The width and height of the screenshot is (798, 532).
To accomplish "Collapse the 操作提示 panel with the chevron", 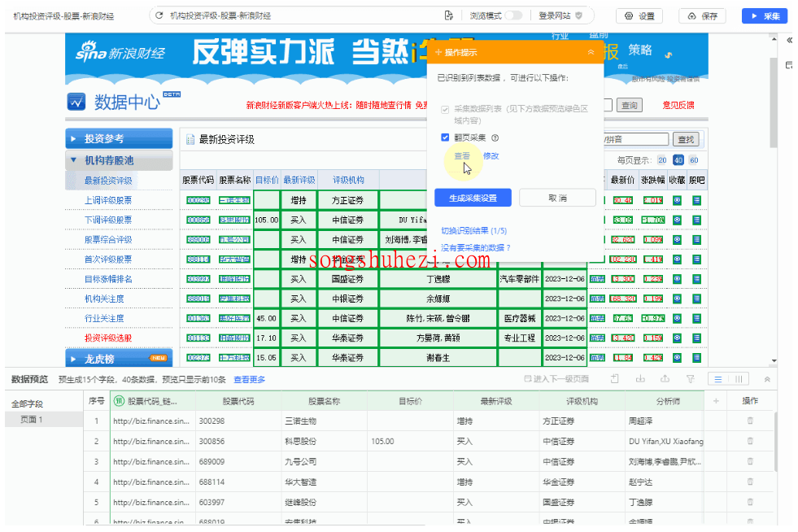I will tap(591, 52).
